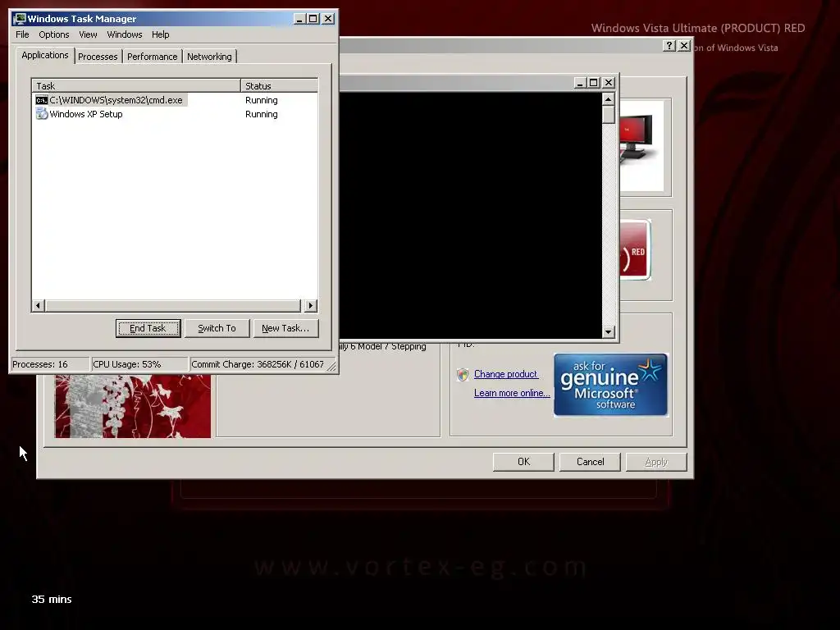Click the ask for genuine Microsoft software badge
The height and width of the screenshot is (630, 840).
[x=610, y=385]
